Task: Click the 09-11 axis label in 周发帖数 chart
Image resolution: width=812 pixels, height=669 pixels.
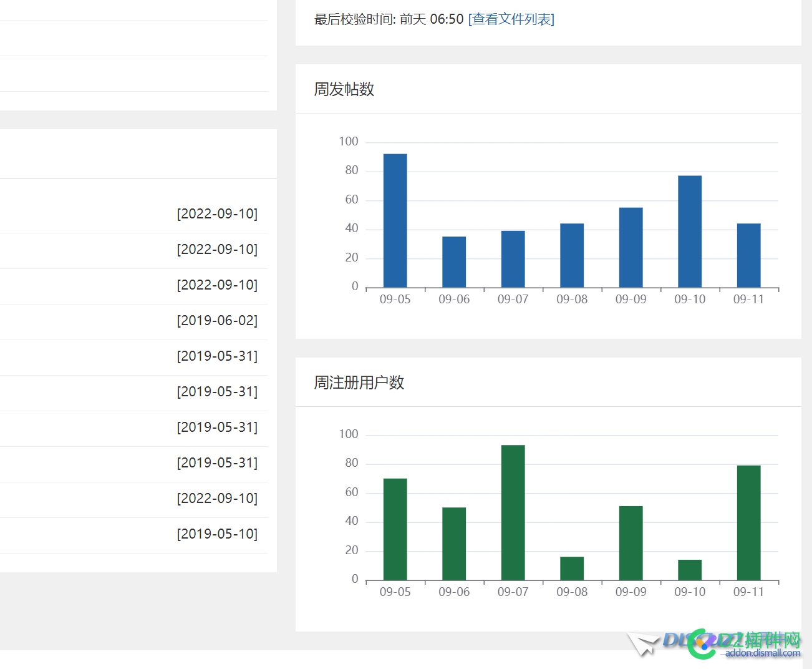Action: 749,300
